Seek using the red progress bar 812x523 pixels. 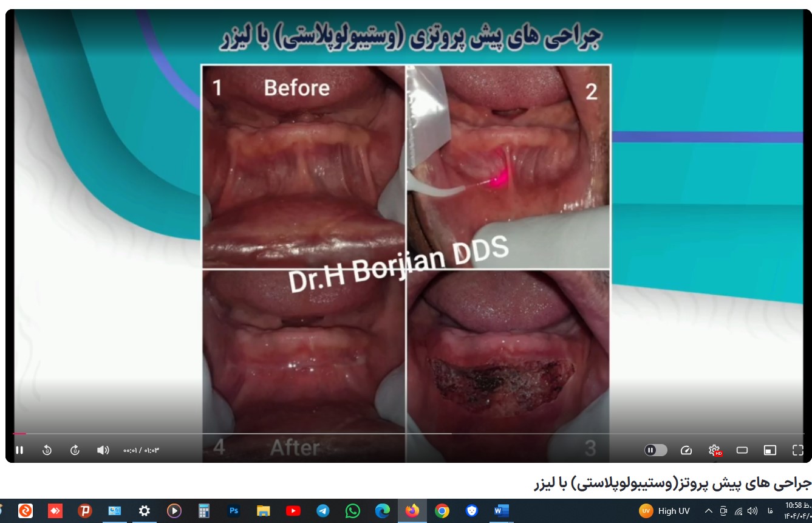[x=20, y=434]
